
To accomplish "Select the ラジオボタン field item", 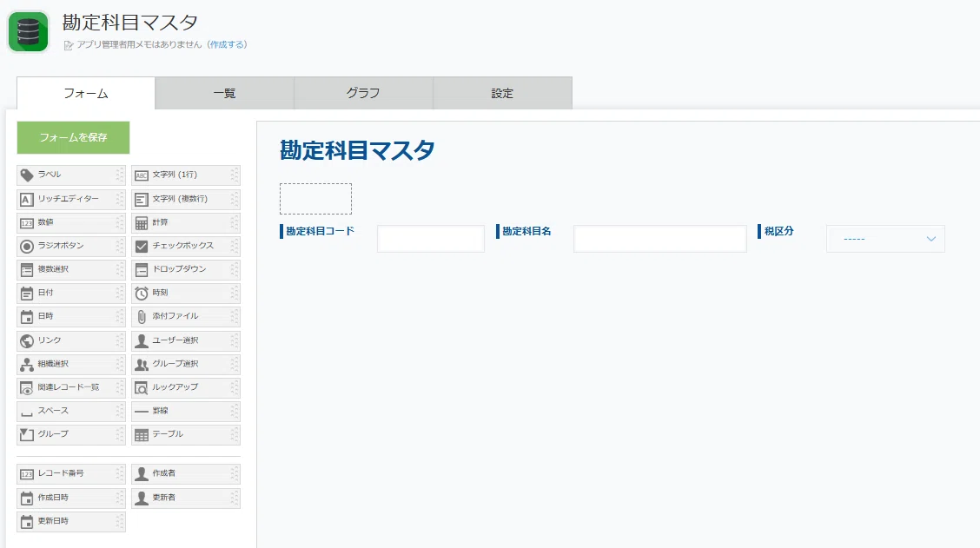I will (x=71, y=246).
